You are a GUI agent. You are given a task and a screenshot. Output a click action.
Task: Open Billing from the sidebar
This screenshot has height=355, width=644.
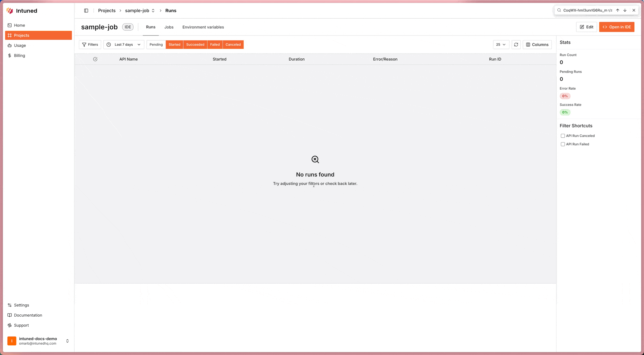click(19, 55)
